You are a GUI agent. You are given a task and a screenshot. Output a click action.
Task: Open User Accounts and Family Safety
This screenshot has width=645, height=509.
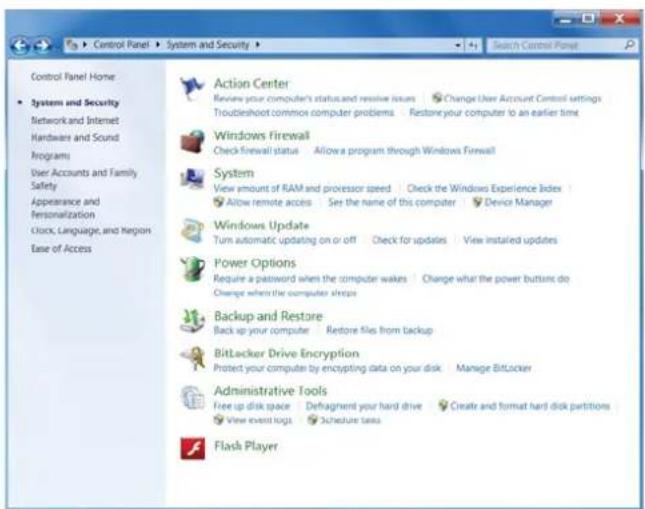84,179
